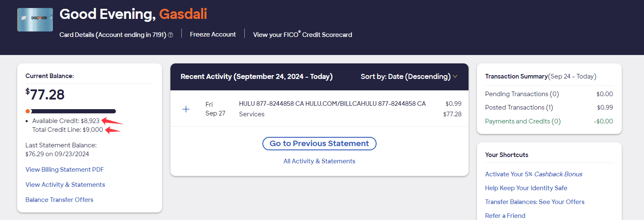
Task: Click Go to Previous Statement button
Action: pos(319,144)
